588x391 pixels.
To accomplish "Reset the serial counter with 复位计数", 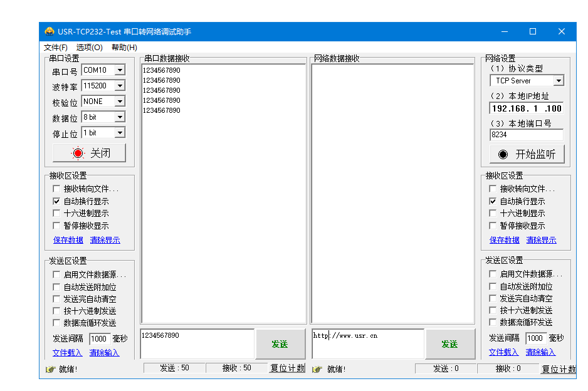I will click(288, 368).
